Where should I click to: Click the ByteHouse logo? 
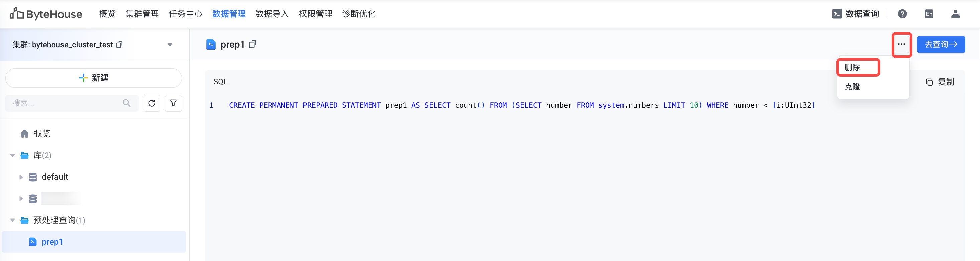[46, 14]
